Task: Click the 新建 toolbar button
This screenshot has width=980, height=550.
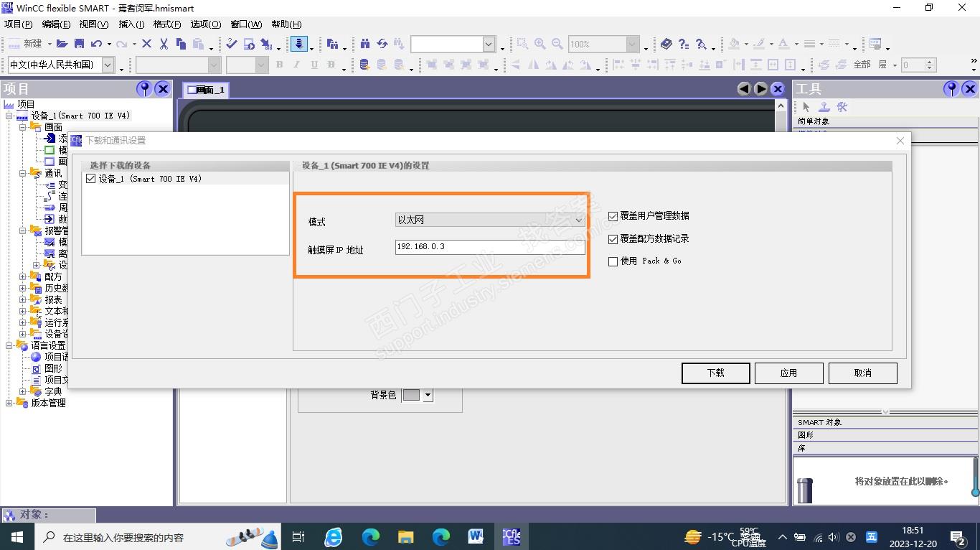Action: [x=25, y=44]
